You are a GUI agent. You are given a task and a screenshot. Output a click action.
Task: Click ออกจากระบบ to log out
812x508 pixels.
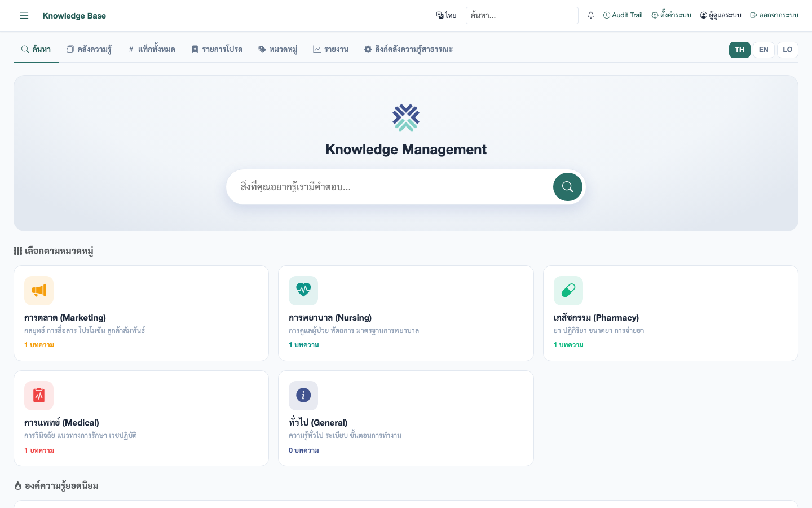774,15
